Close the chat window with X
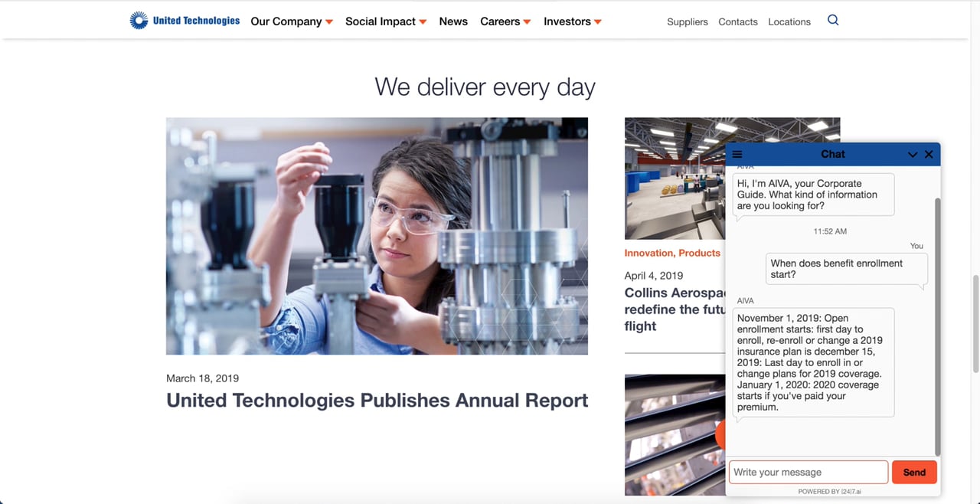Screen dimensions: 980x504 tap(929, 154)
